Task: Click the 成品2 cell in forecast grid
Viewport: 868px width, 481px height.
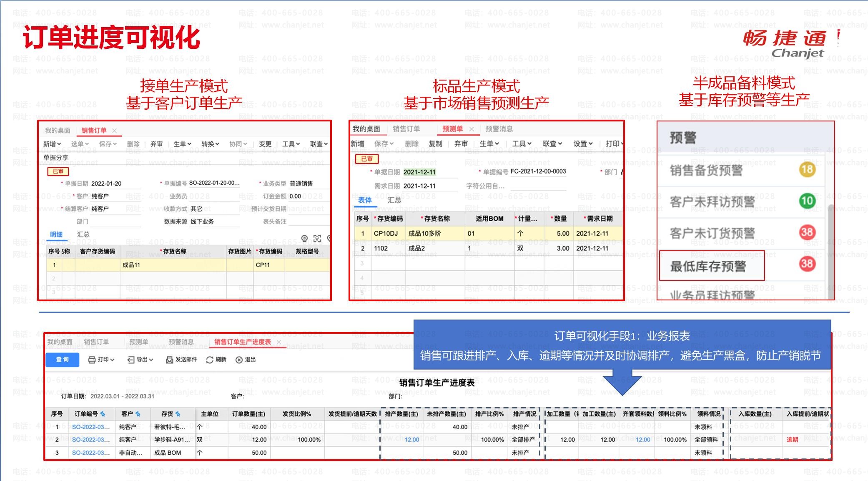Action: [435, 248]
